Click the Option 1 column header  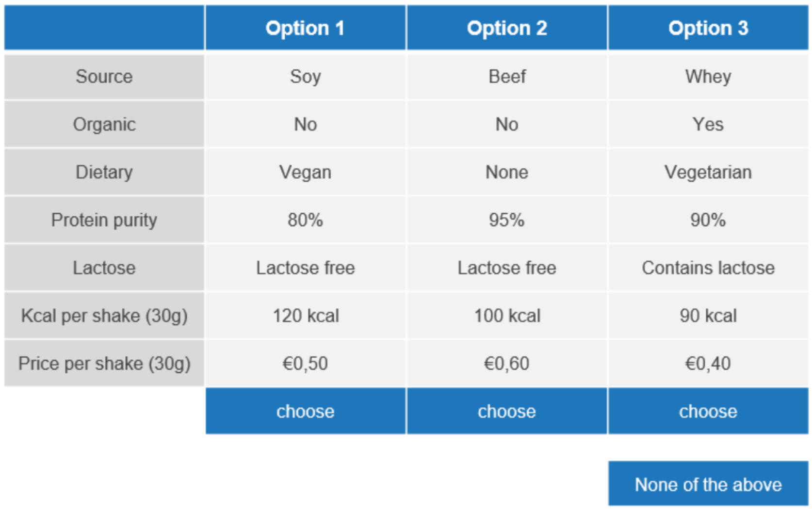point(305,28)
